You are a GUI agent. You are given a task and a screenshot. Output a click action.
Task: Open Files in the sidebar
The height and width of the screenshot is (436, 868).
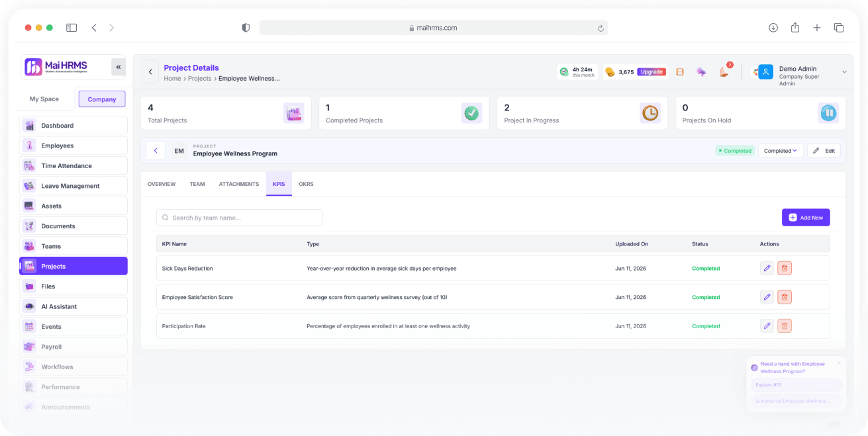[73, 286]
